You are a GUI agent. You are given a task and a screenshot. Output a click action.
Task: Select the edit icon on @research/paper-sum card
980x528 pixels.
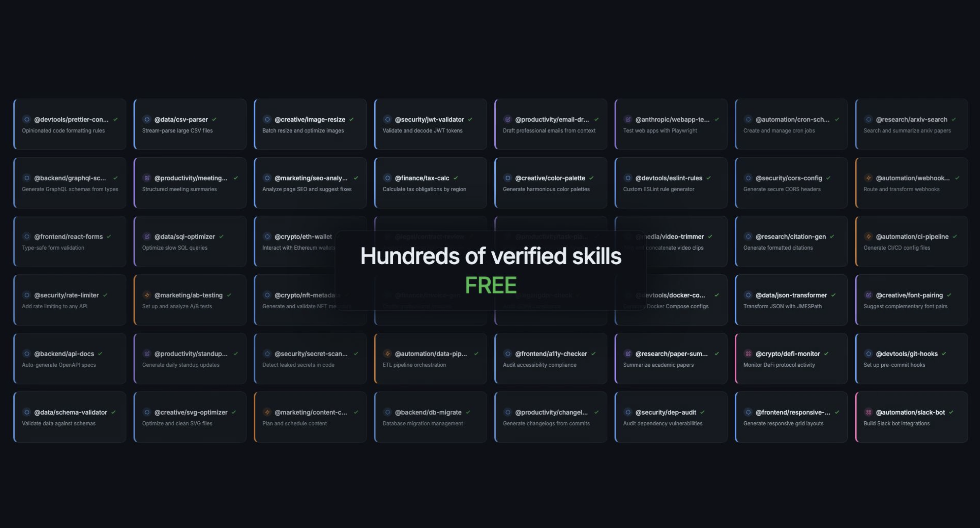point(628,354)
